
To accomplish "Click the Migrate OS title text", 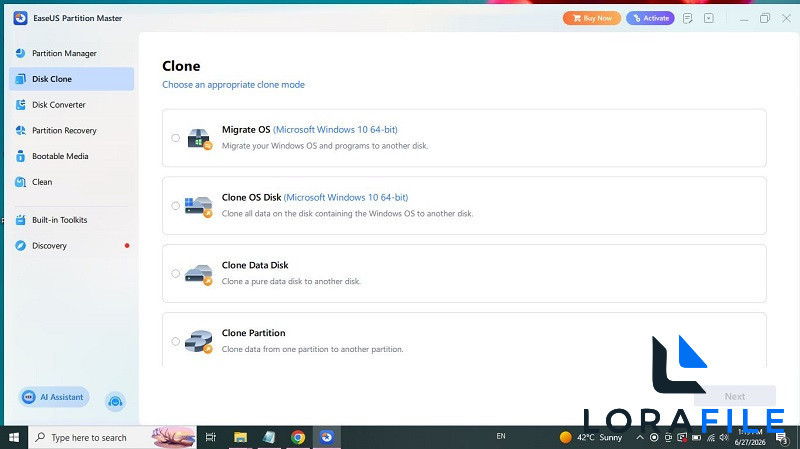I will point(246,130).
